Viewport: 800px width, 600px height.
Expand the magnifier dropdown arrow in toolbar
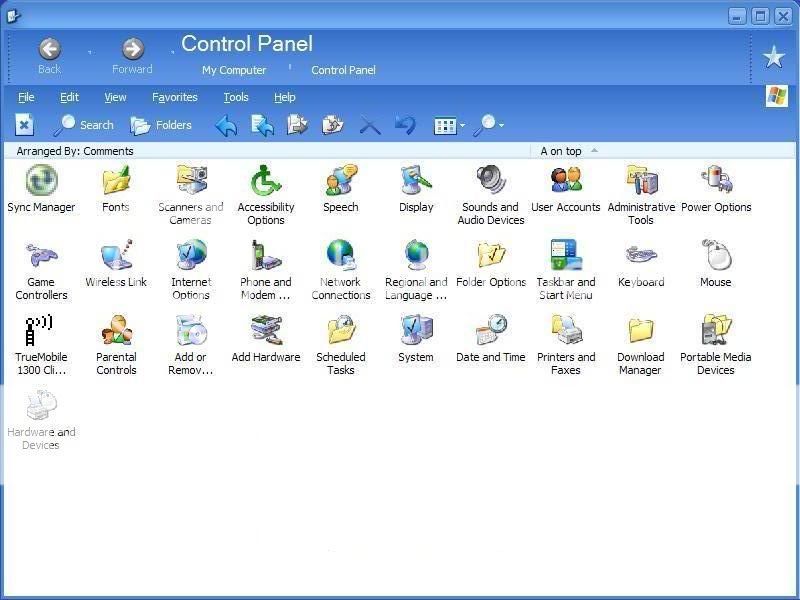click(x=501, y=126)
